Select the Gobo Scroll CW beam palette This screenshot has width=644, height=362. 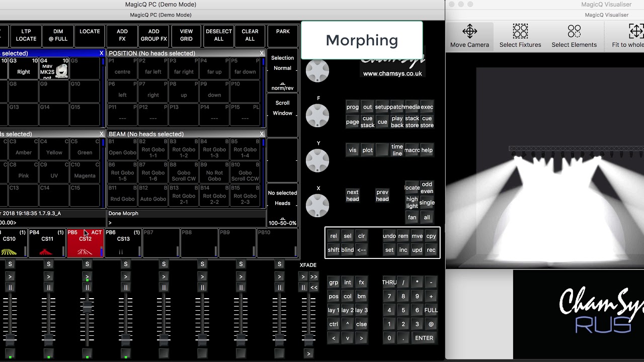coord(184,172)
